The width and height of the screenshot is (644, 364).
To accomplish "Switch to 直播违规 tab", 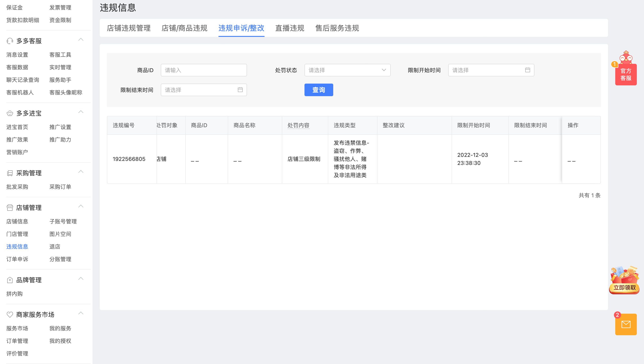I will pos(289,28).
